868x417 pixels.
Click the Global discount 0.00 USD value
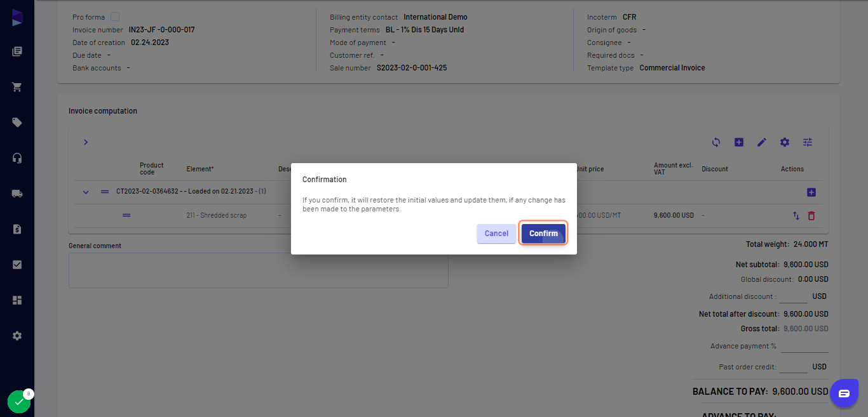[x=813, y=279]
